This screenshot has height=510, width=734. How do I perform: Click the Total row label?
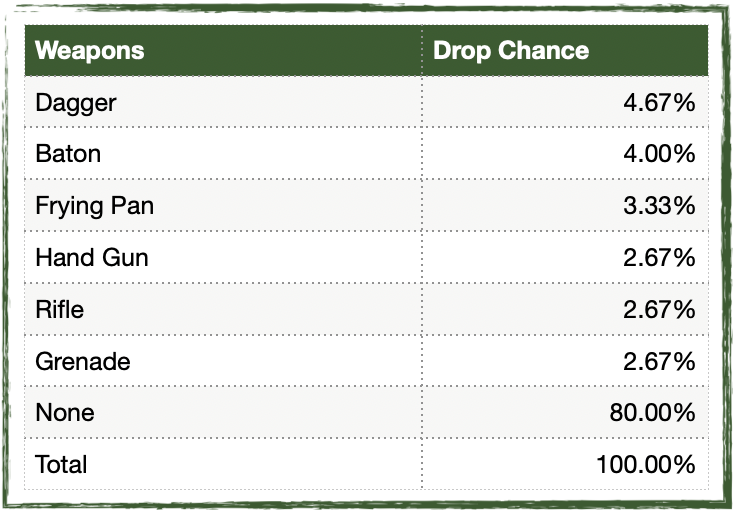click(61, 465)
